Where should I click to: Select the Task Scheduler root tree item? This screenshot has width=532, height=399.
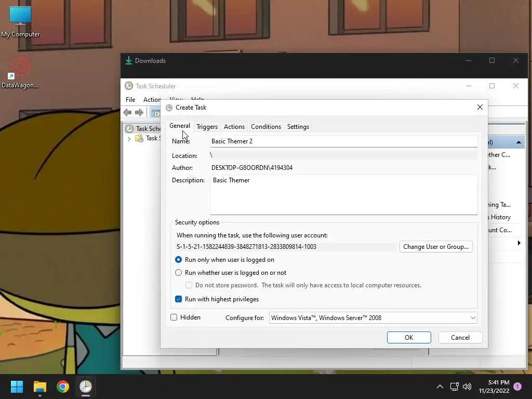[143, 129]
